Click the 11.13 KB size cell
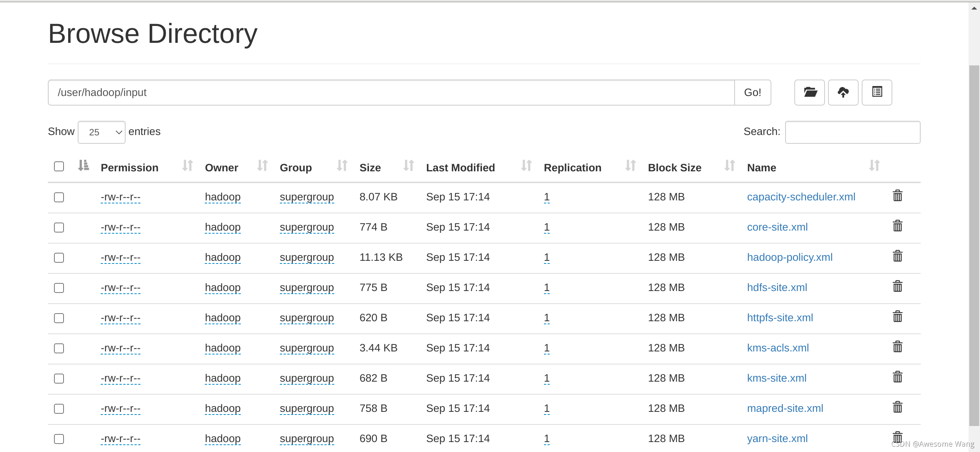 [381, 257]
